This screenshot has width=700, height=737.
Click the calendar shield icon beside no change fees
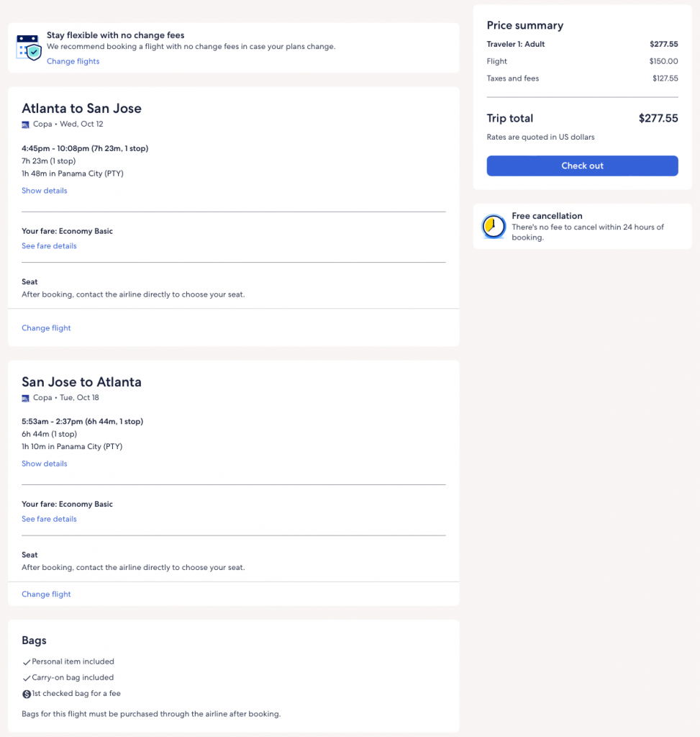click(29, 47)
